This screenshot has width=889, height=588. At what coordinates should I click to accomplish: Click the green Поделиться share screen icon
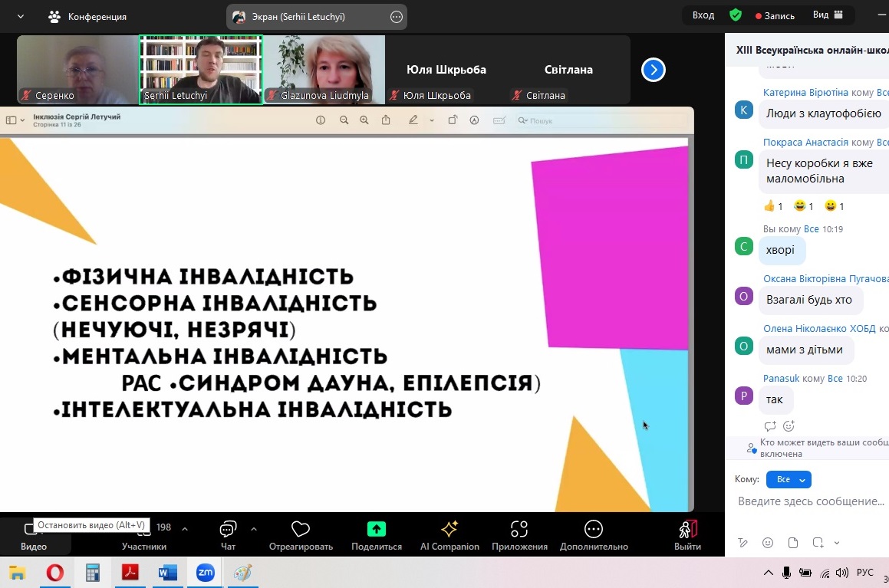point(376,530)
